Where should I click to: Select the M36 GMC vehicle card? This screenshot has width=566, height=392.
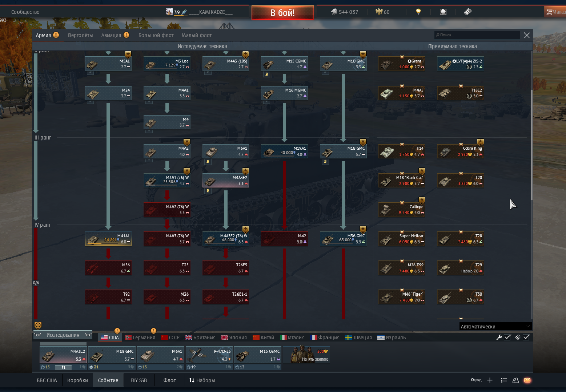[x=343, y=239]
